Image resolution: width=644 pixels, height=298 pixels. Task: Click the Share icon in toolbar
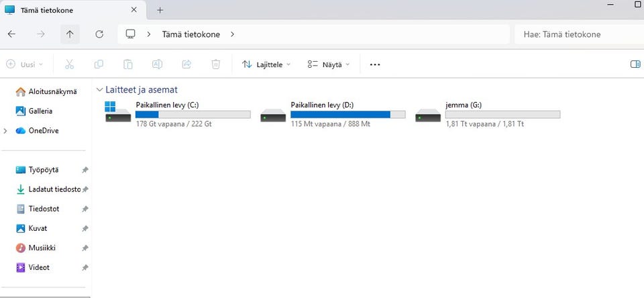pos(186,64)
